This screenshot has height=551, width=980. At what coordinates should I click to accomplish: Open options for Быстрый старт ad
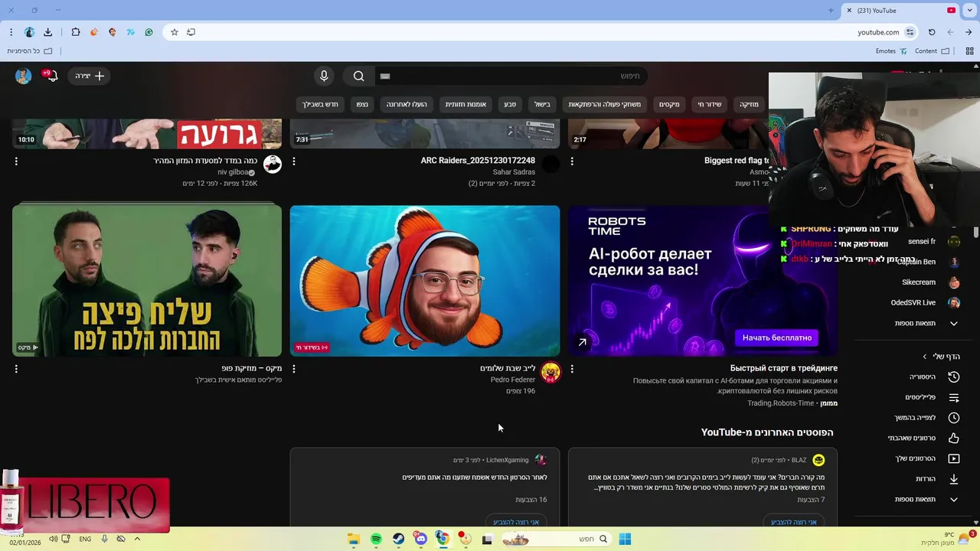pyautogui.click(x=572, y=369)
